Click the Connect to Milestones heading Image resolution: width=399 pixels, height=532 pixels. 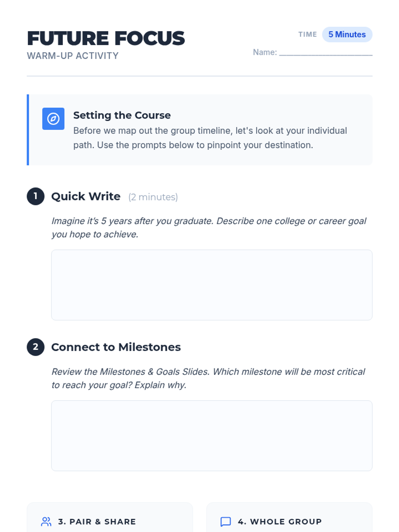click(116, 347)
